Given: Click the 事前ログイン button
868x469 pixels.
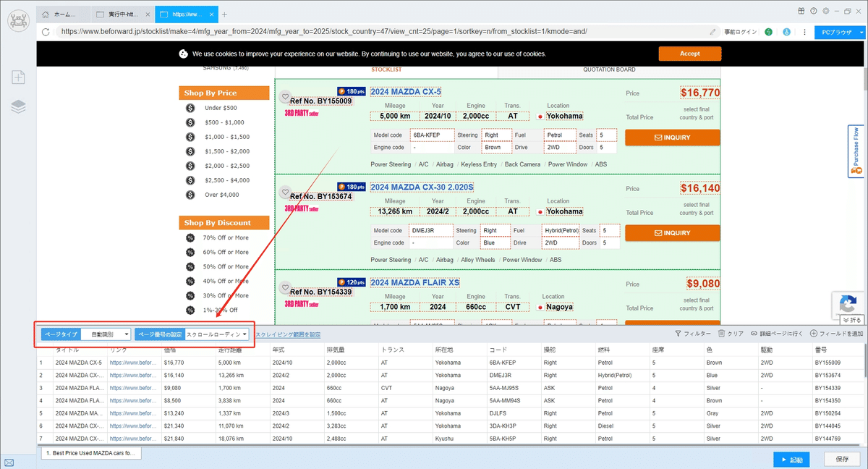Looking at the screenshot, I should pyautogui.click(x=740, y=32).
